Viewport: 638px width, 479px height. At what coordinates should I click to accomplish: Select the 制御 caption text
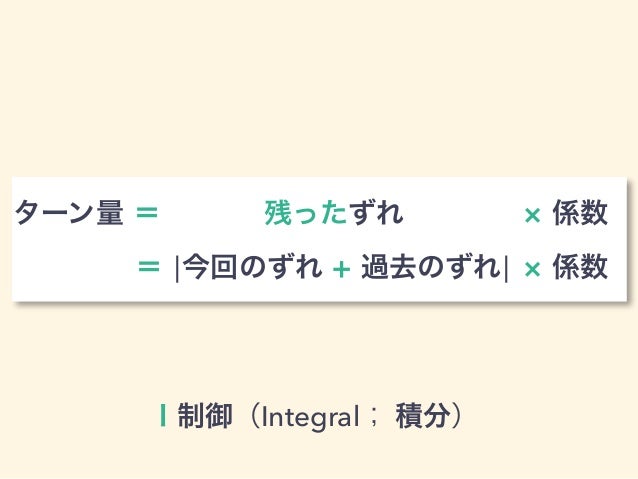click(205, 416)
